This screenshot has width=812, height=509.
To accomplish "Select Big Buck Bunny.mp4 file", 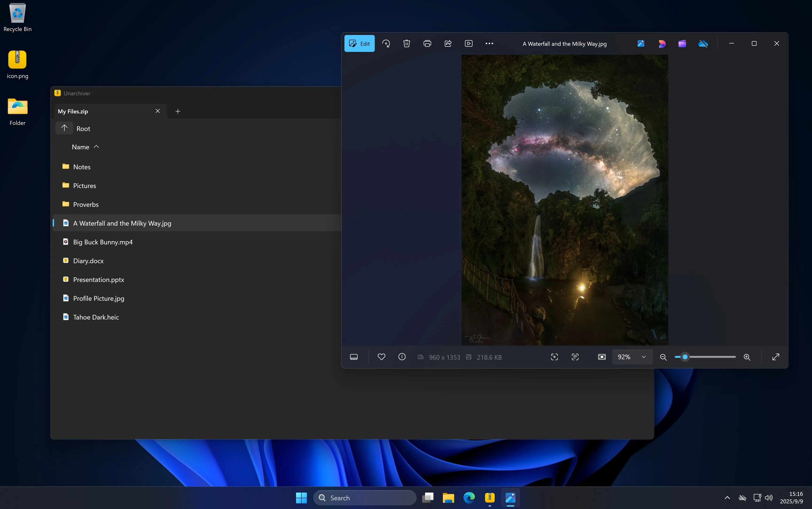I will pos(197,242).
